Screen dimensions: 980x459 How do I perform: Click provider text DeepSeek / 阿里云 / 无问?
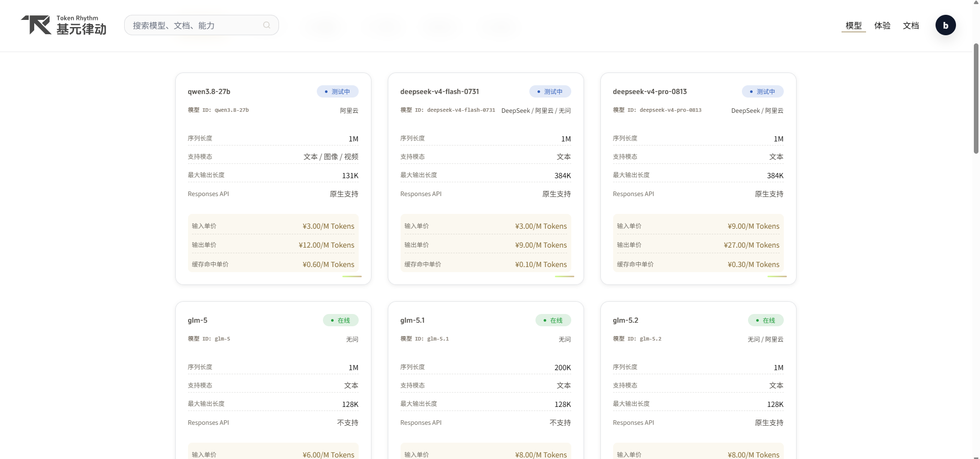pos(536,111)
